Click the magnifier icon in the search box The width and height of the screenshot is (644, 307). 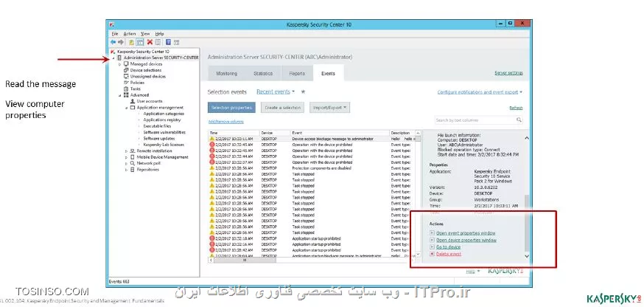[519, 120]
